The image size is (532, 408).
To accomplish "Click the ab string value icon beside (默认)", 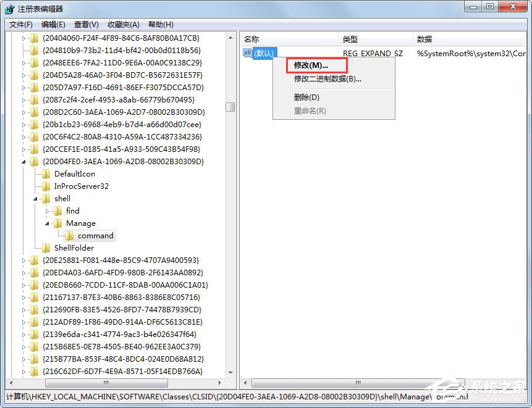I will pos(248,53).
